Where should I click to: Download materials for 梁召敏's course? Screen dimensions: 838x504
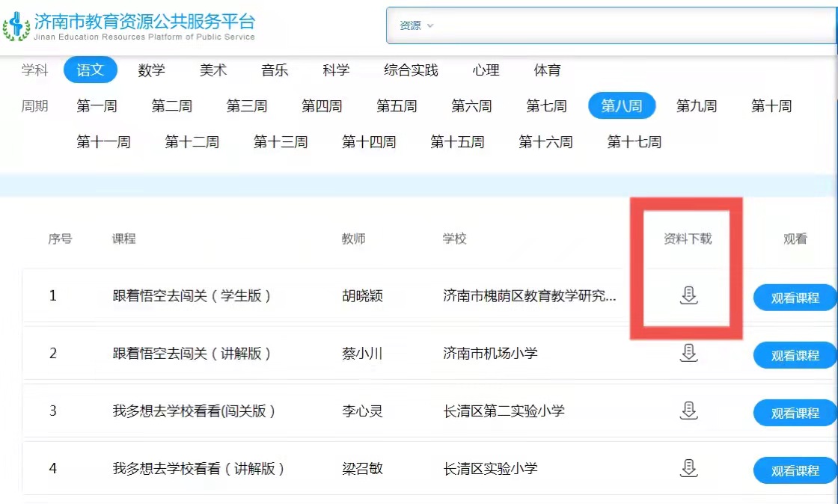tap(688, 468)
